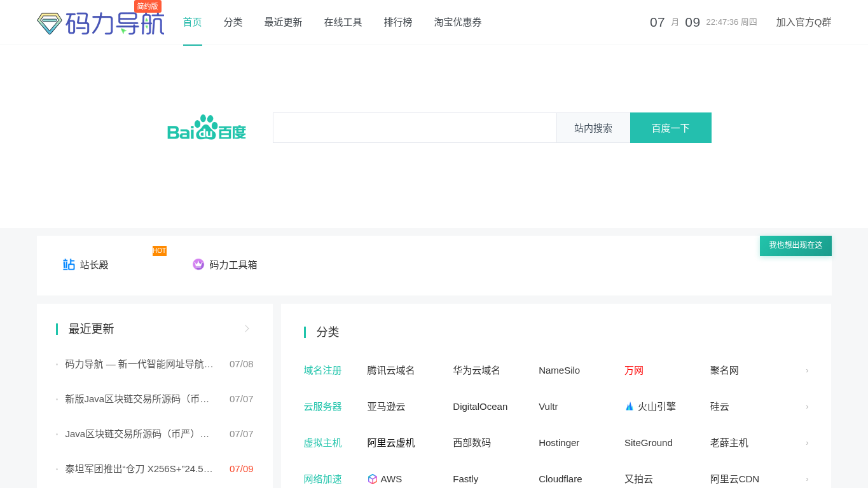Open the Hostinger link
Image resolution: width=868 pixels, height=488 pixels.
(559, 443)
